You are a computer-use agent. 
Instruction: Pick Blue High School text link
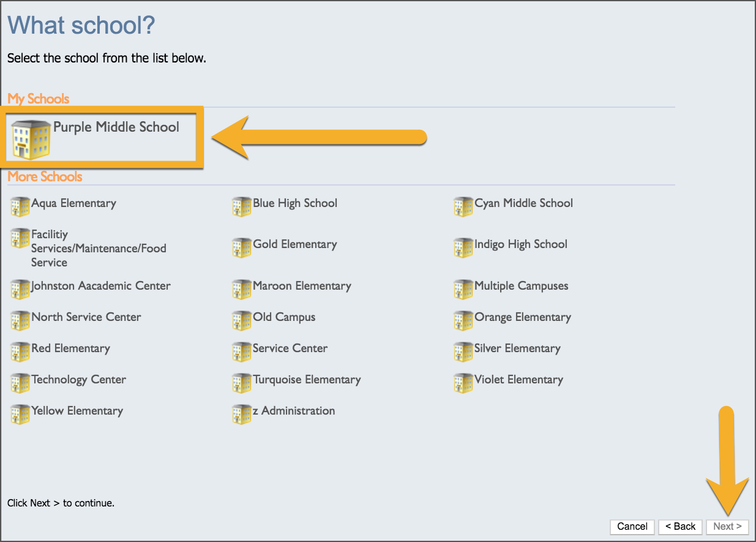(295, 203)
